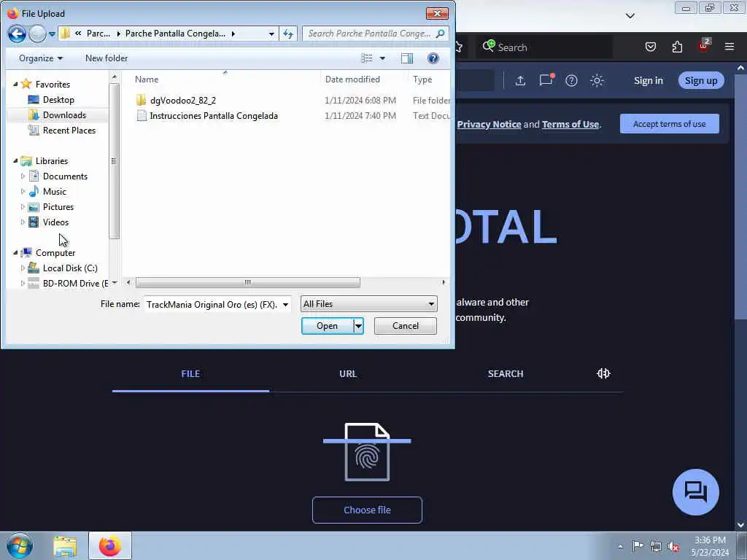The height and width of the screenshot is (560, 747).
Task: Click the Forward arrow in File Upload dialog
Action: [x=37, y=34]
